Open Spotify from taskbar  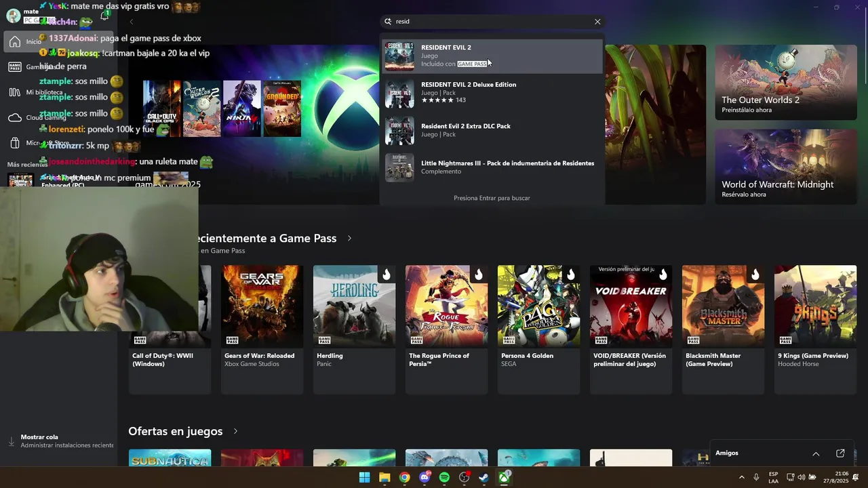click(x=444, y=477)
